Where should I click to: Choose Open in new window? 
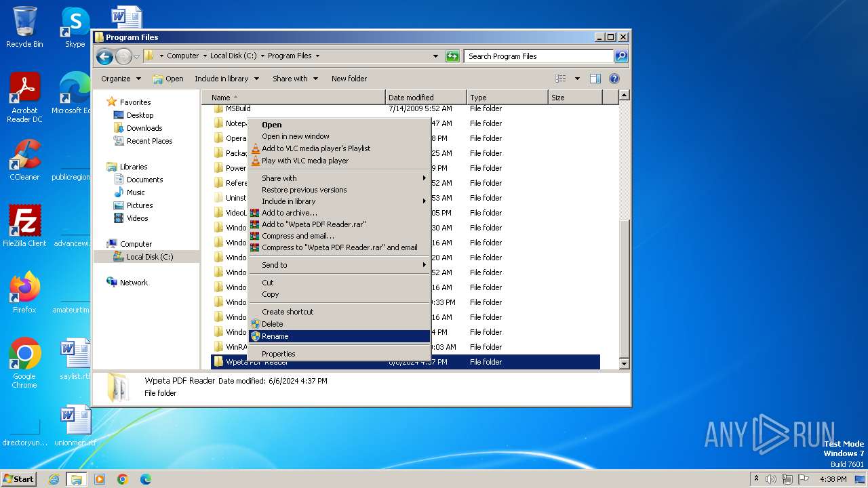click(339, 136)
